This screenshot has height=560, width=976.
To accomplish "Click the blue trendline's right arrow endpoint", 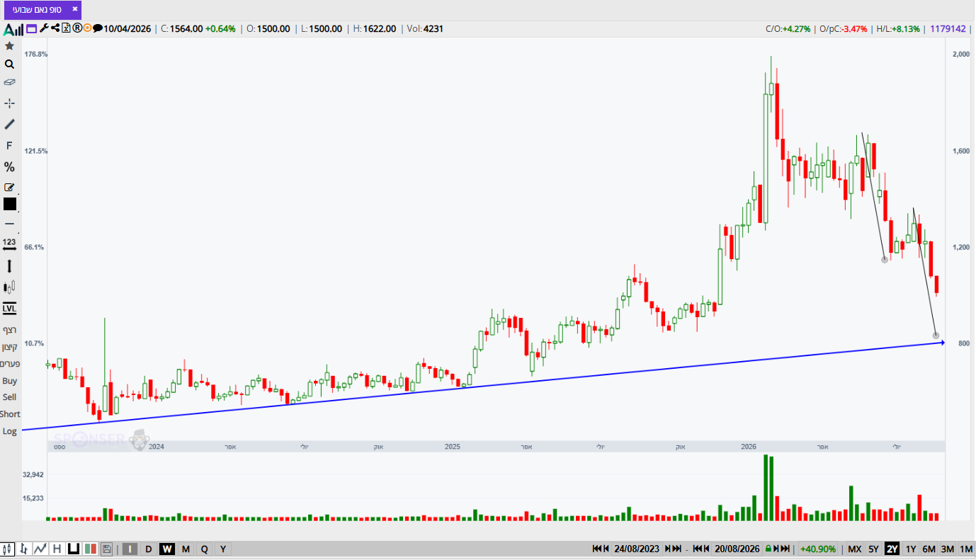I will [942, 343].
